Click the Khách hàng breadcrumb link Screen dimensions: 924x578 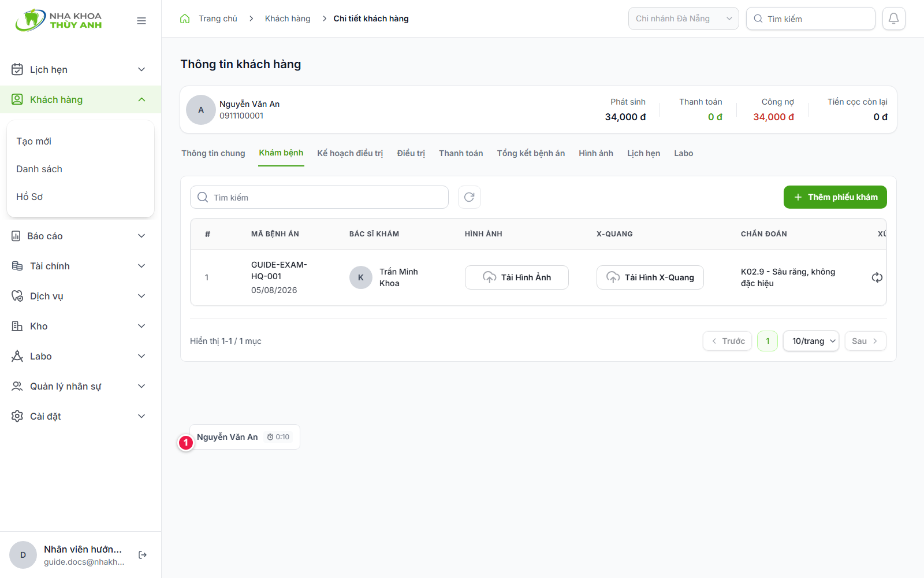coord(288,18)
